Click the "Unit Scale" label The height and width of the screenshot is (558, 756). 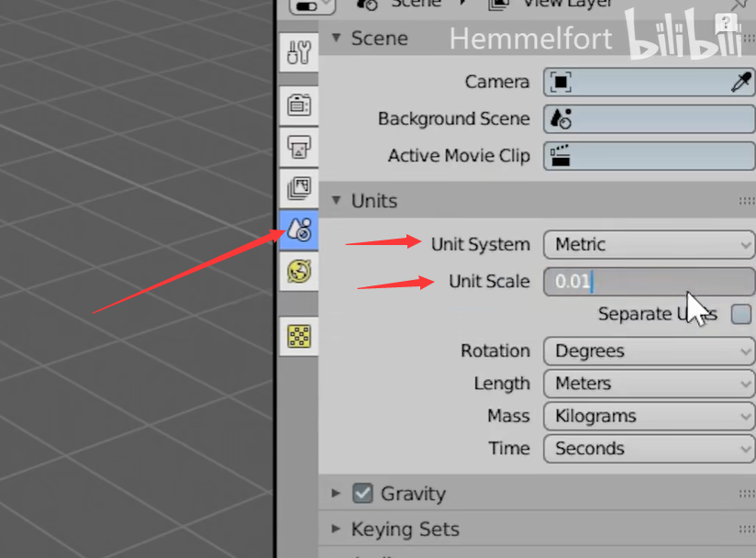[489, 281]
